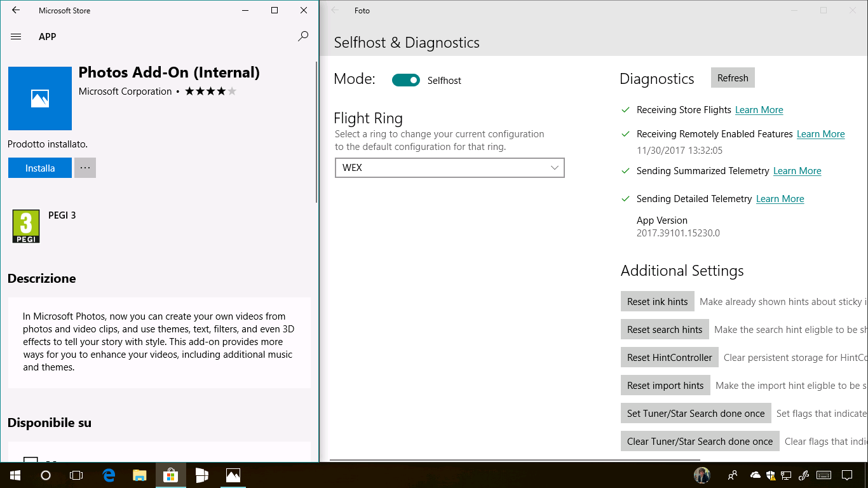Click the Installa button

[x=40, y=168]
